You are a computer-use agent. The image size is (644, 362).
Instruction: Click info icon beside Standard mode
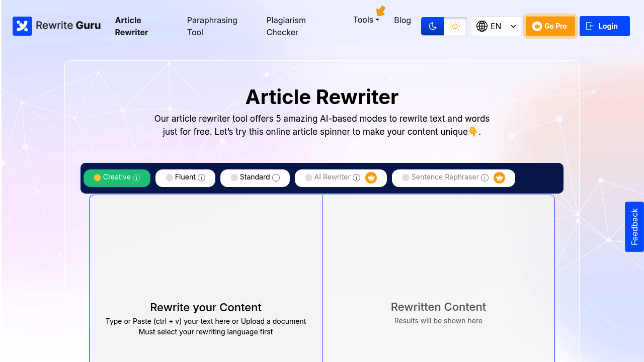pyautogui.click(x=276, y=178)
